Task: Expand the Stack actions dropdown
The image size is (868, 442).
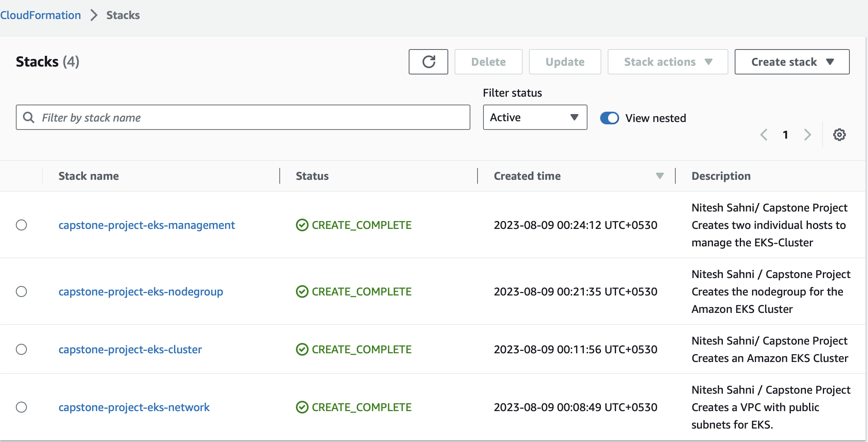Action: point(667,62)
